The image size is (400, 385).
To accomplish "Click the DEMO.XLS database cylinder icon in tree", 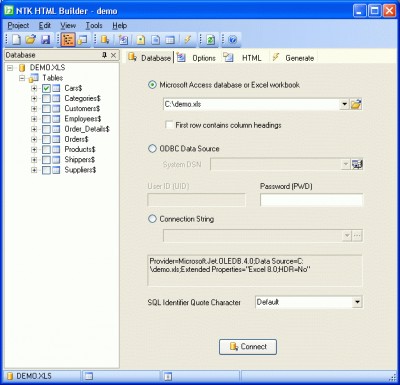I will click(x=22, y=68).
